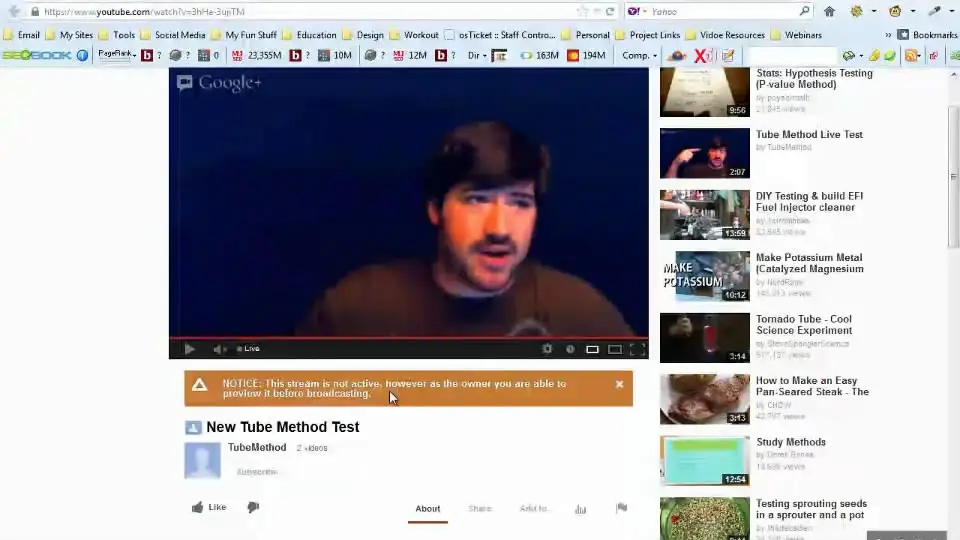
Task: Open the osTicket Staff Control bookmark
Action: (x=500, y=35)
